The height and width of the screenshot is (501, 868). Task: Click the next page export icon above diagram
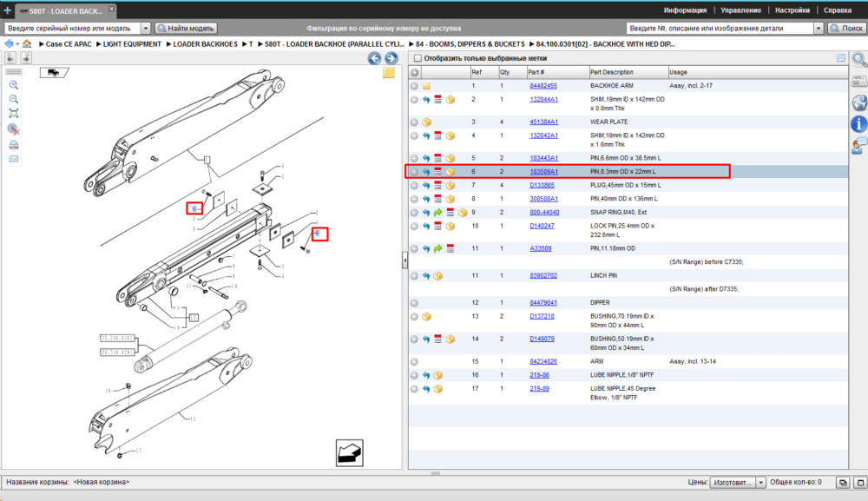[26, 57]
